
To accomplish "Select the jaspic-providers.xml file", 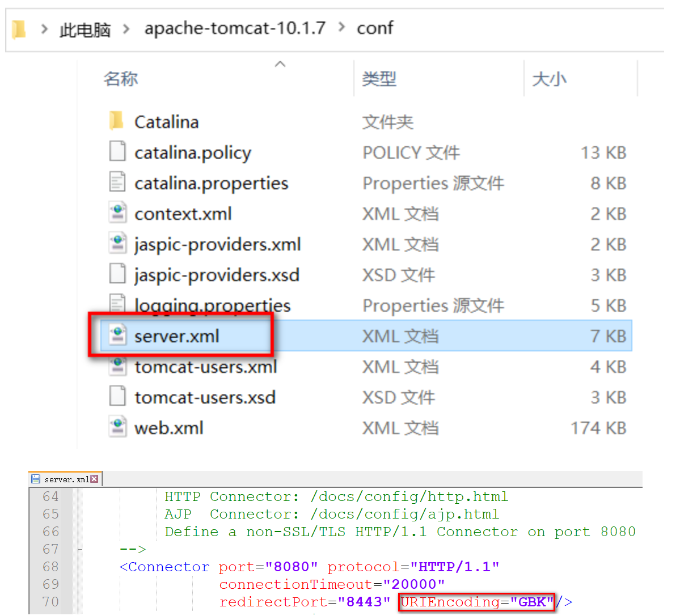I will 218,245.
